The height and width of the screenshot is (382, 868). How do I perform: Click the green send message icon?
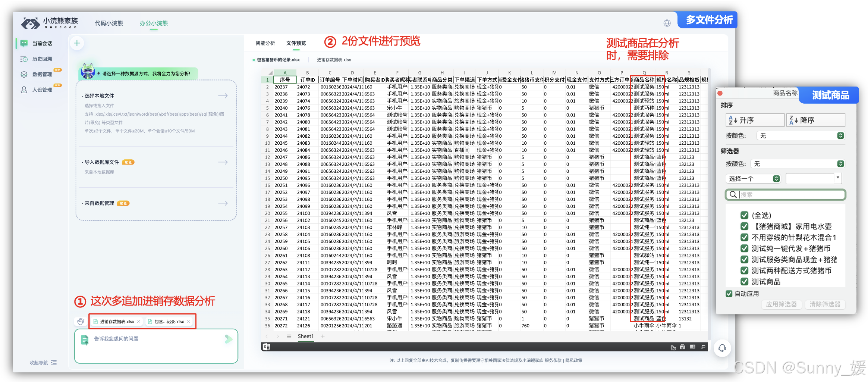pos(229,339)
